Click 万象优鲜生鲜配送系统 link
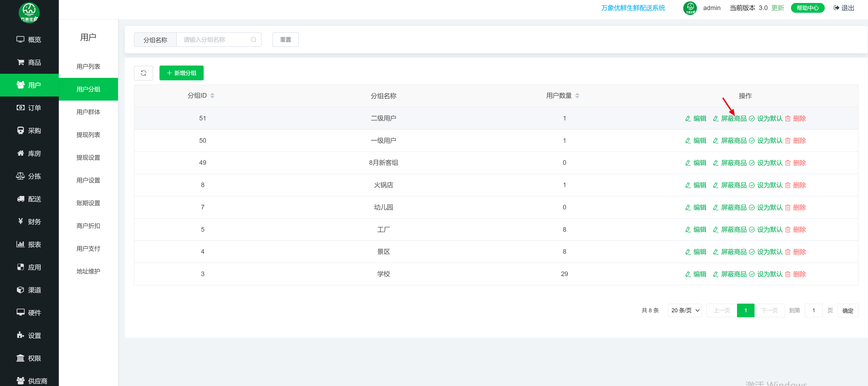The height and width of the screenshot is (386, 868). coord(633,8)
